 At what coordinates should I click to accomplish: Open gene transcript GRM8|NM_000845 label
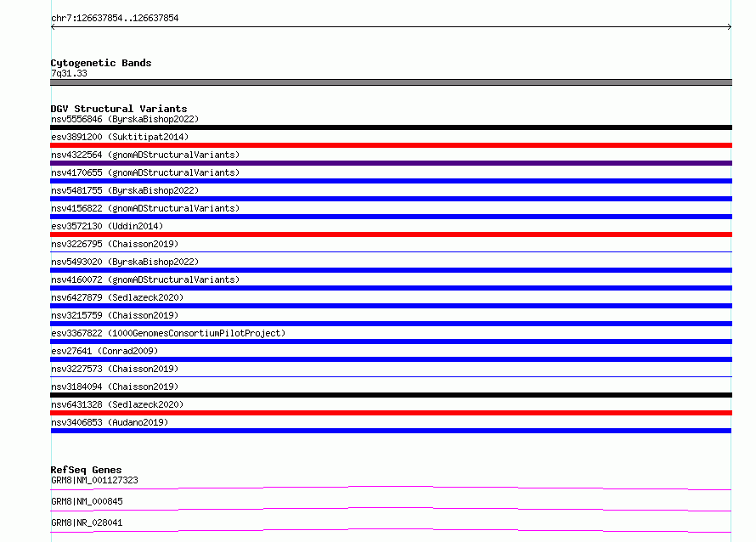87,501
